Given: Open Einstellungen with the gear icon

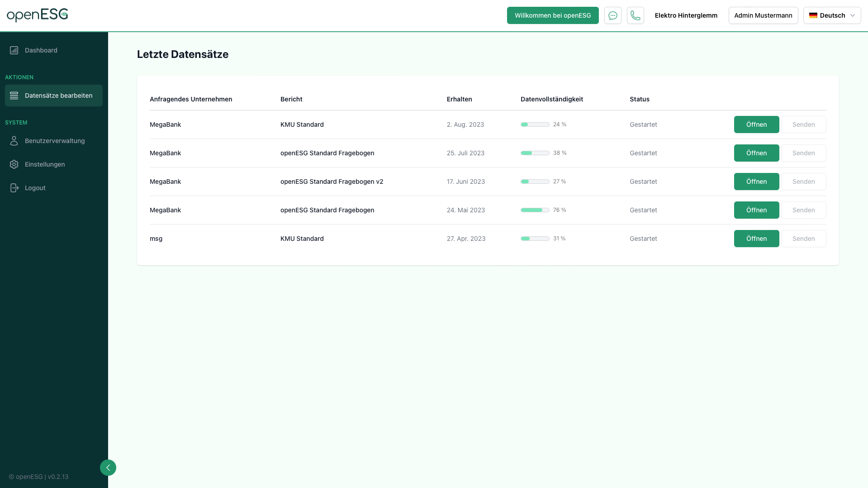Looking at the screenshot, I should point(14,164).
